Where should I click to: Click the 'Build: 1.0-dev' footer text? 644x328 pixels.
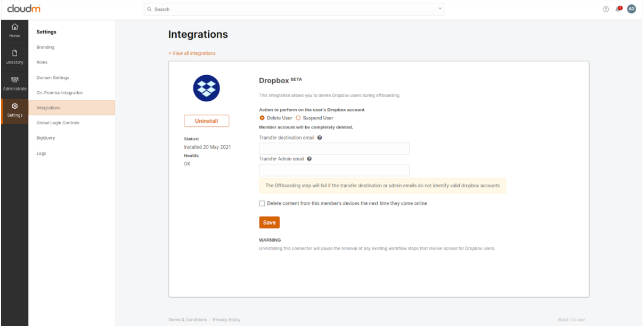572,320
